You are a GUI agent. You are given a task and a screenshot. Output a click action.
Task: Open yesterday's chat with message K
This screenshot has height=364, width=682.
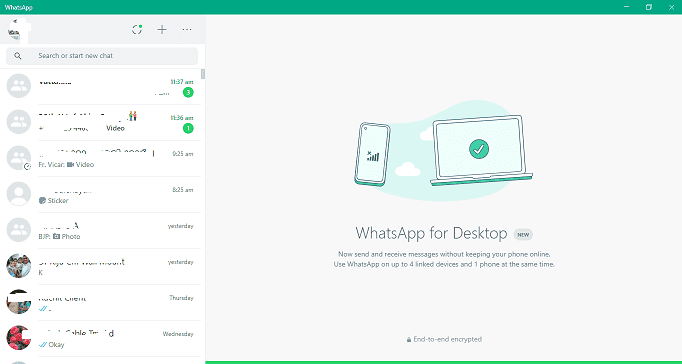[100, 267]
